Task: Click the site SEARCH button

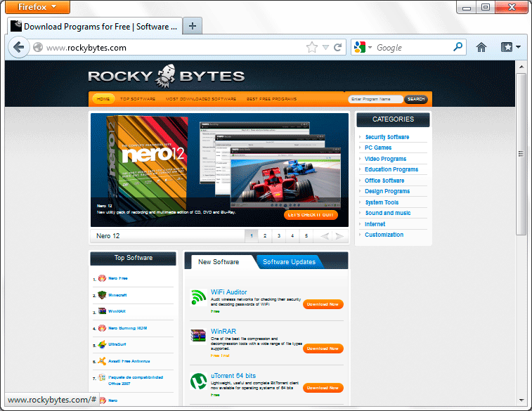Action: 416,99
